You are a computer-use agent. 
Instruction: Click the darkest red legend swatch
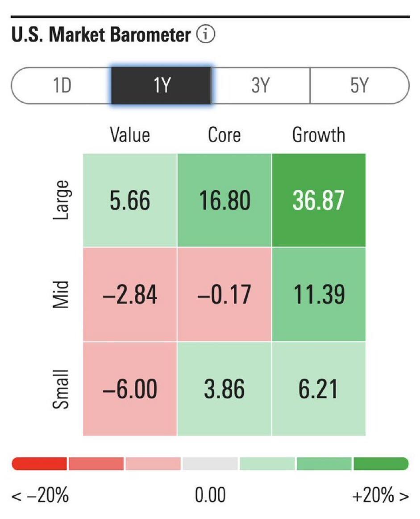[39, 464]
